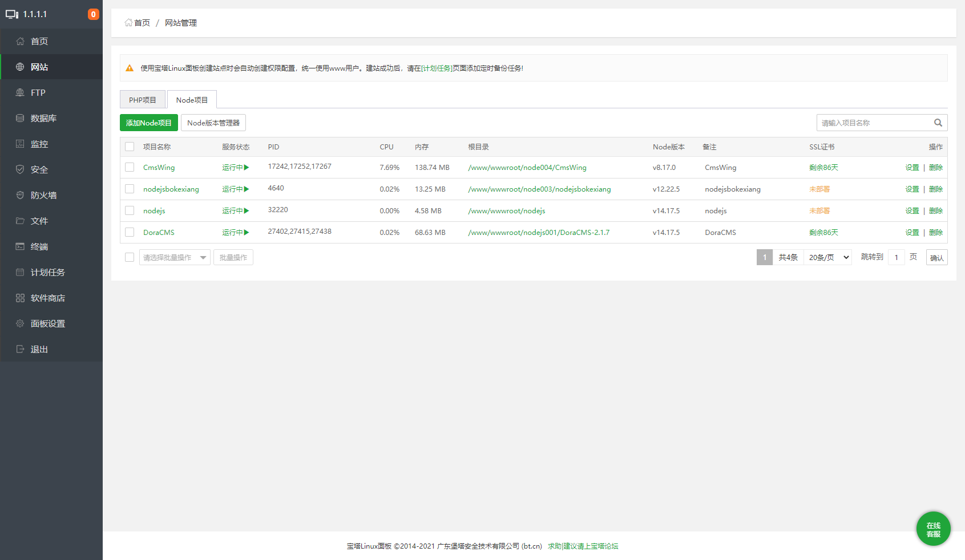965x560 pixels.
Task: Click the server monitor icon beside 1.1.1.1
Action: 12,14
